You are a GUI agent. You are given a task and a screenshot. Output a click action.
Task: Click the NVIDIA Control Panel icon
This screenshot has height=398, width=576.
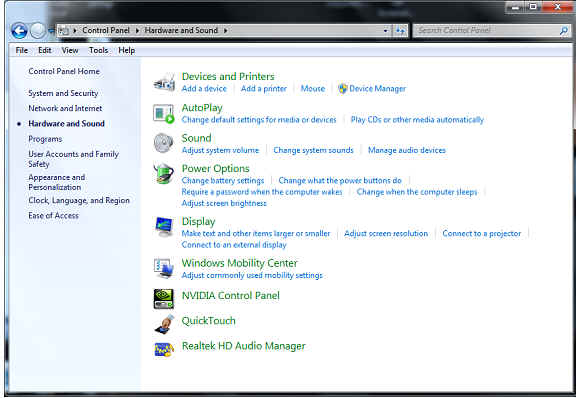click(164, 299)
